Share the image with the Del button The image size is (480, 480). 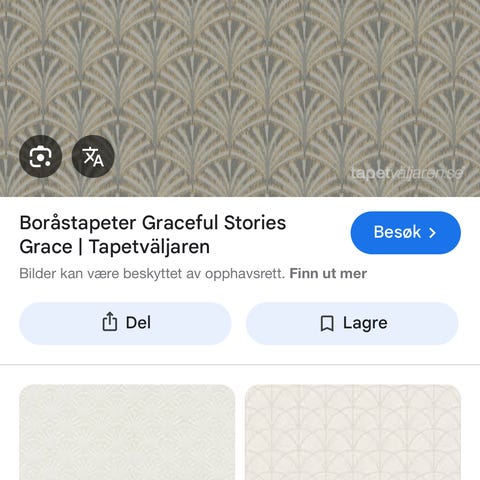125,323
